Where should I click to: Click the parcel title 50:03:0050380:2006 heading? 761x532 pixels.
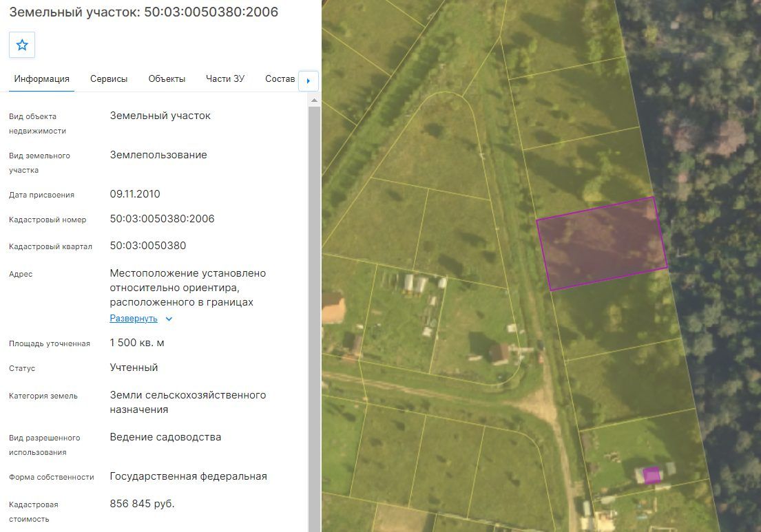click(x=144, y=12)
